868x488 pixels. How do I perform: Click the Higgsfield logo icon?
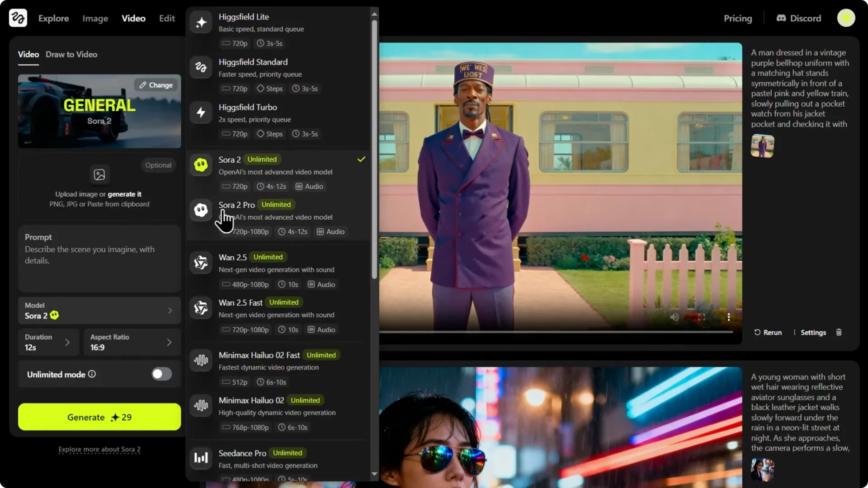pos(18,18)
